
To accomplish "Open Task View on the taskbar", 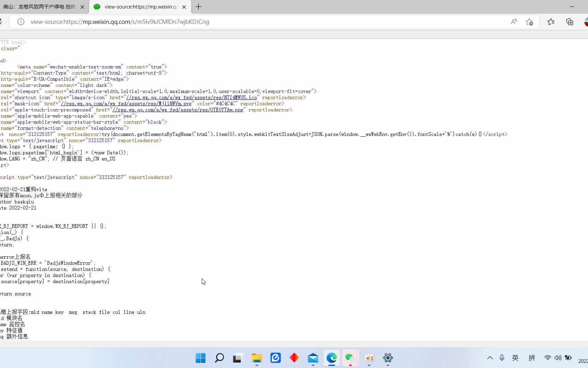I will pos(238,358).
